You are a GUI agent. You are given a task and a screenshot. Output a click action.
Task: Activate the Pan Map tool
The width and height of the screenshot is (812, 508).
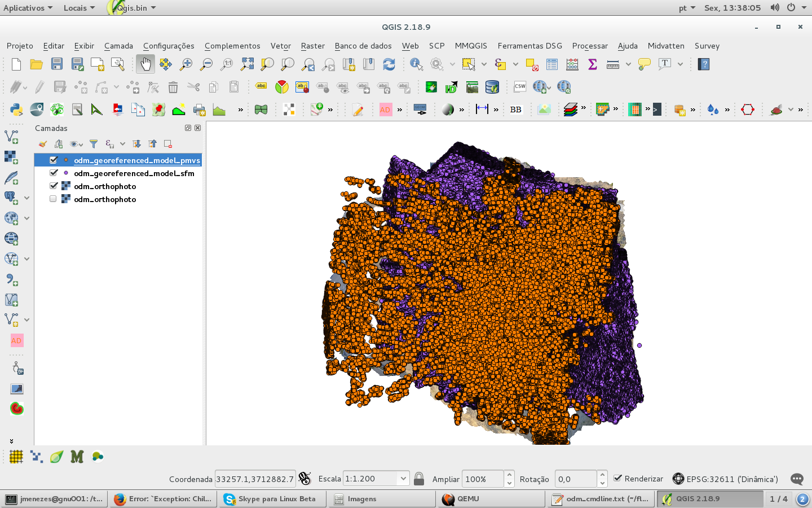click(145, 64)
